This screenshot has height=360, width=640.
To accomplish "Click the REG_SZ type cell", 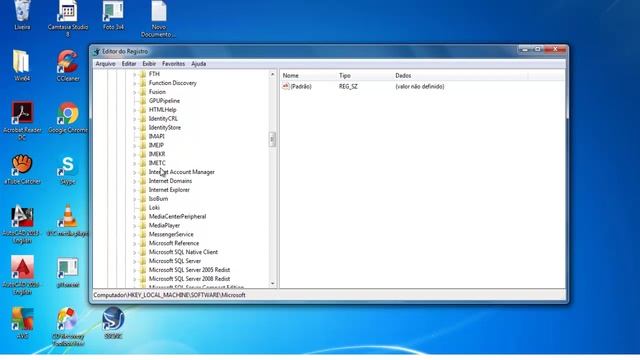I will (x=348, y=87).
